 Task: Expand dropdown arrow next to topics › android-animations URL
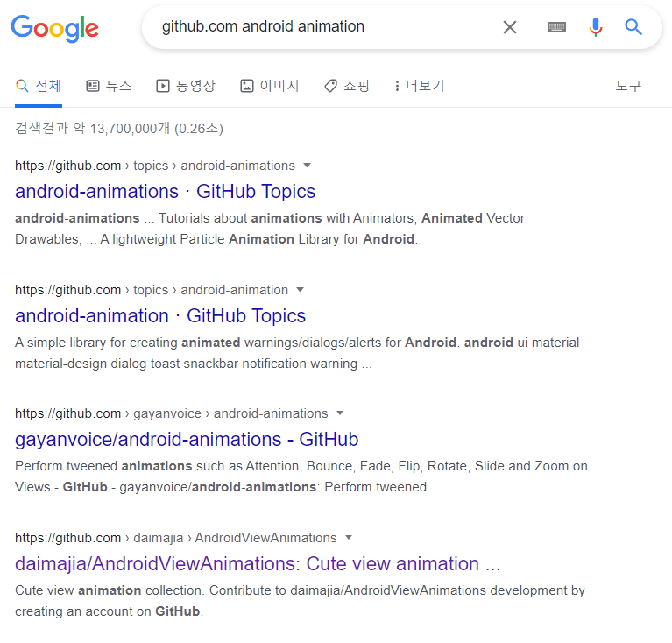[x=307, y=166]
